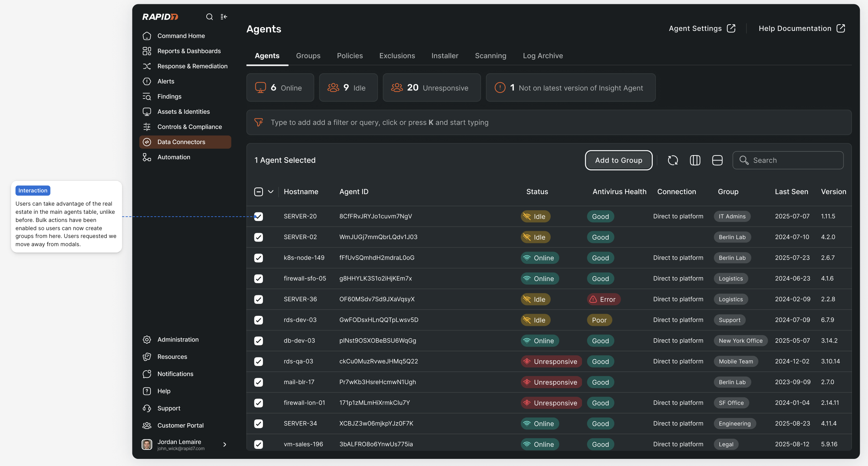Expand the selection options chevron in header
The image size is (868, 466).
tap(271, 192)
